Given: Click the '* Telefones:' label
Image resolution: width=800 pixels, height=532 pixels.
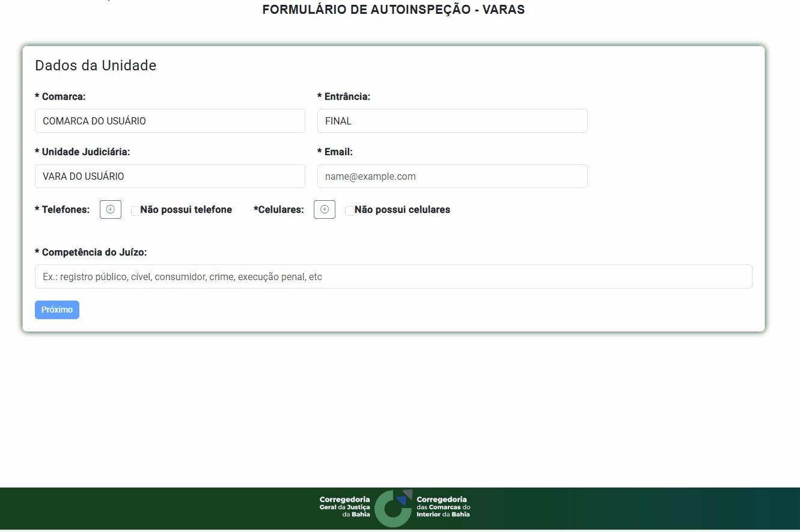Looking at the screenshot, I should pos(63,210).
